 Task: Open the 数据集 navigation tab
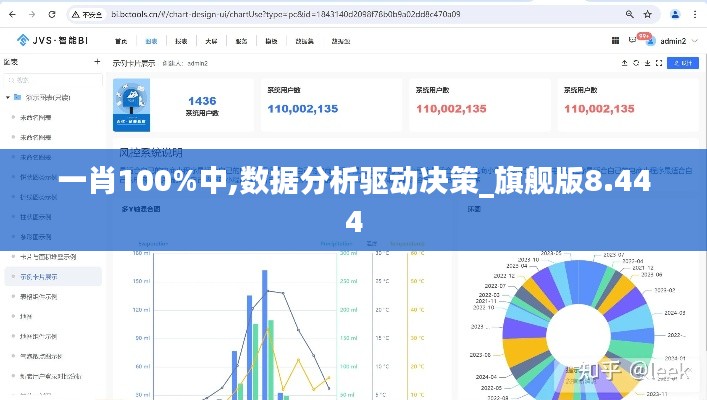click(304, 41)
